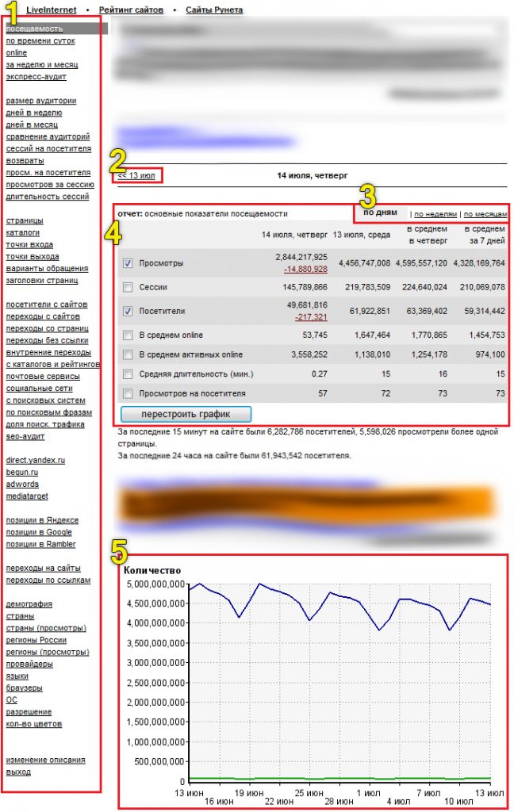The image size is (514, 812).
Task: Open Рейтинг сайтов in the top menu
Action: [x=131, y=10]
